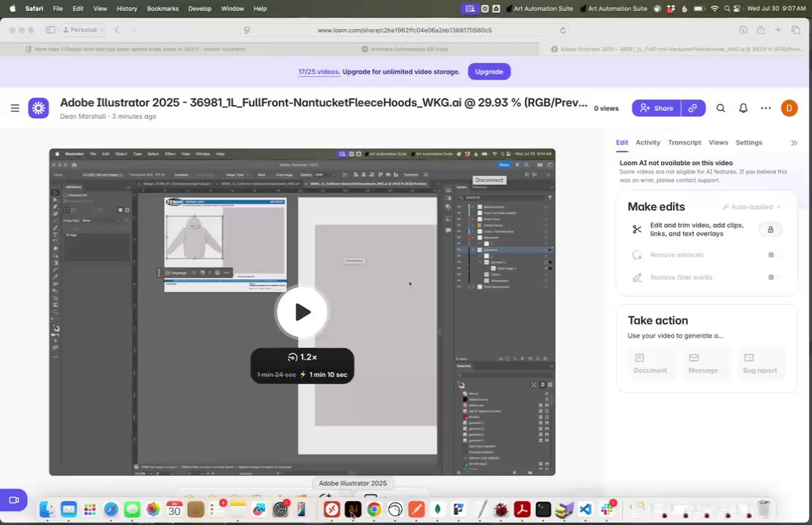Switch to the Views tab
This screenshot has height=525, width=812.
[718, 142]
